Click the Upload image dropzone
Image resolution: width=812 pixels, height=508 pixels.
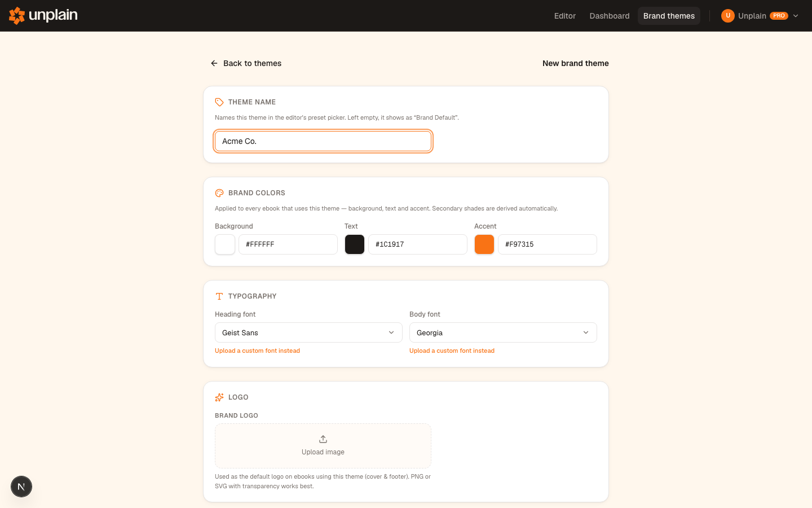click(x=323, y=446)
